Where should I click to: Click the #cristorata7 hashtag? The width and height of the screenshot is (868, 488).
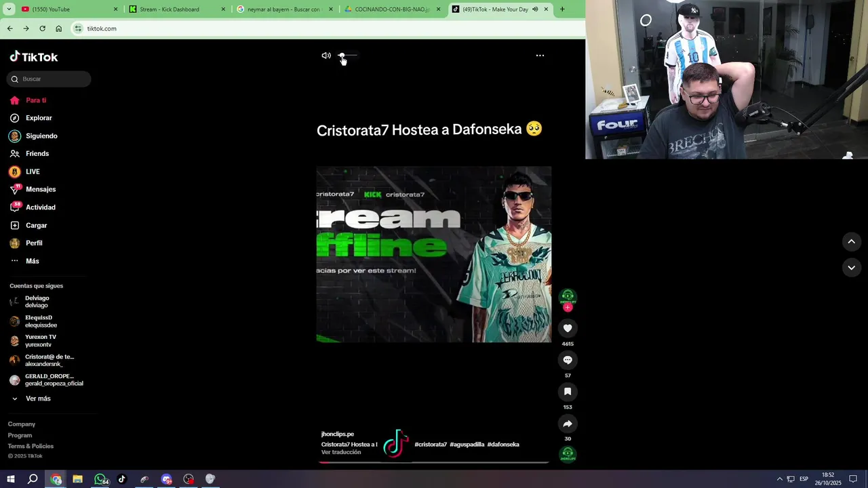pyautogui.click(x=431, y=445)
